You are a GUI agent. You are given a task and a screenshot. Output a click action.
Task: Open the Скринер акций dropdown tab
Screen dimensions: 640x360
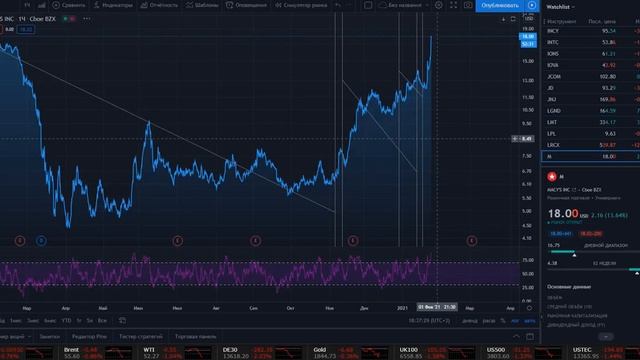(x=15, y=337)
